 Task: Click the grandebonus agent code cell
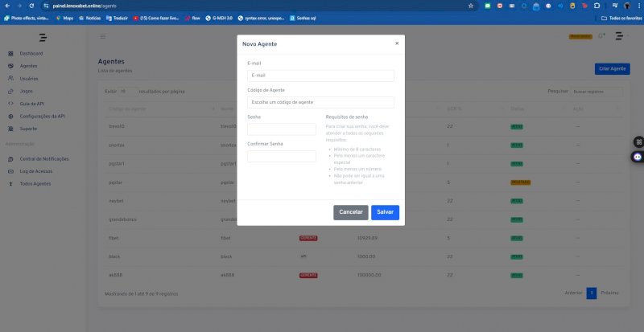coord(123,219)
